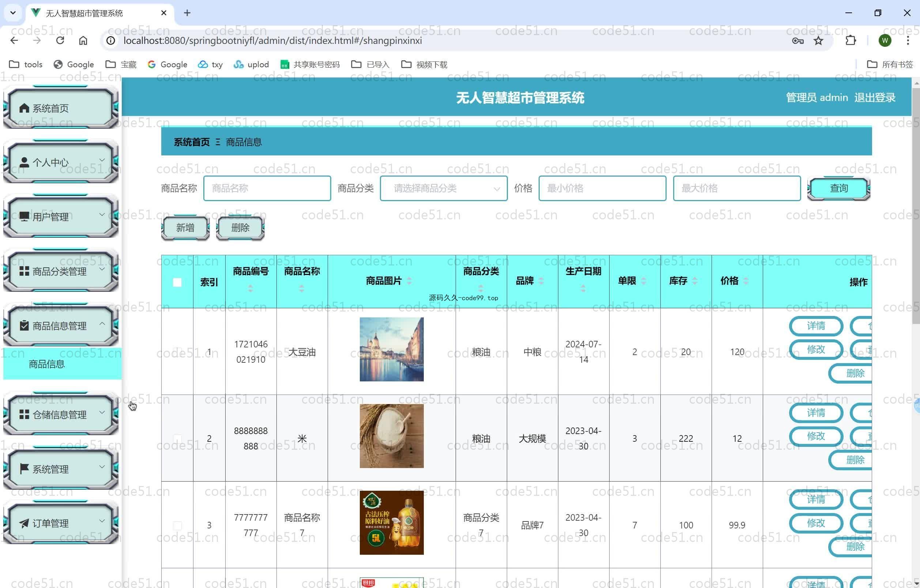Focus the 最大价格 input
The image size is (920, 588).
736,188
